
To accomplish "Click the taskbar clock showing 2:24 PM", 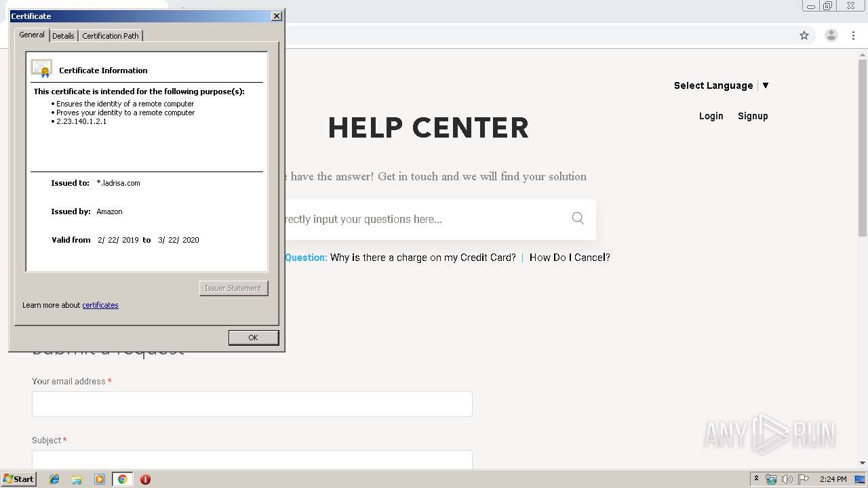I will click(833, 479).
